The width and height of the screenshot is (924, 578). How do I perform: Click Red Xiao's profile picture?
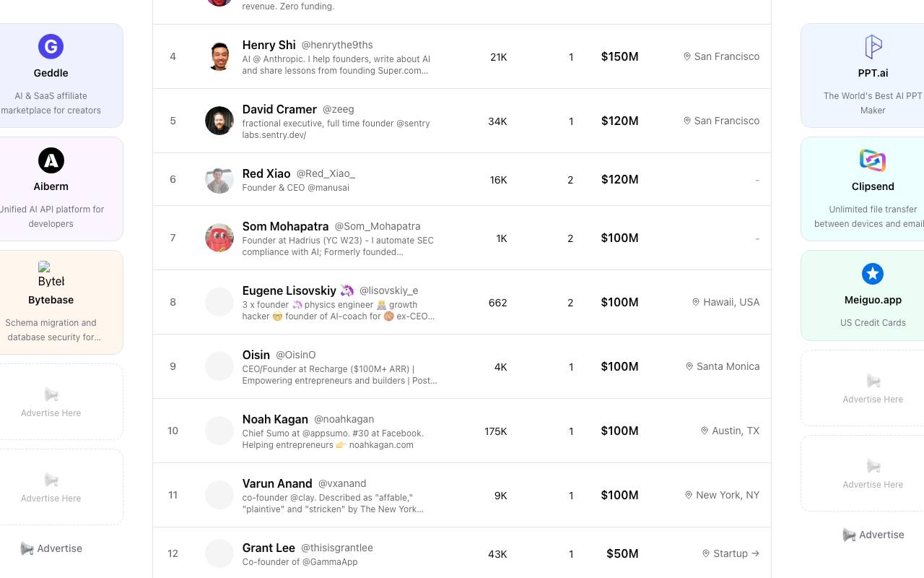click(219, 179)
